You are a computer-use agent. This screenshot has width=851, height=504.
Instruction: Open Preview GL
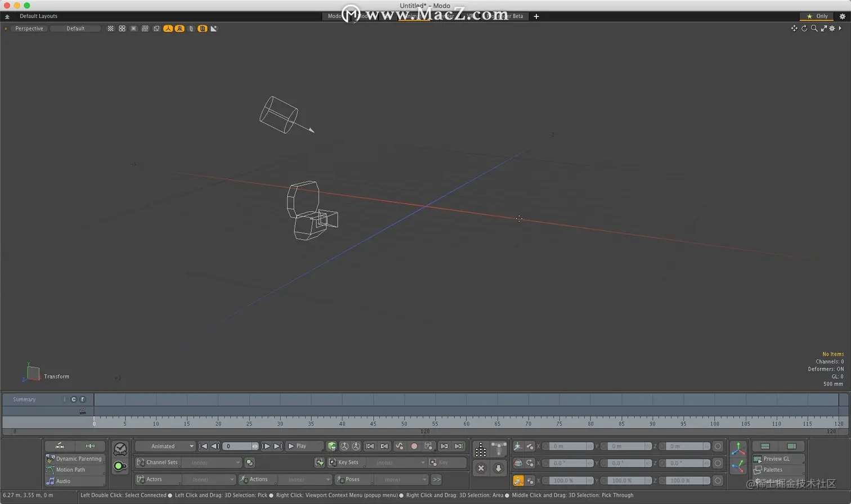click(778, 458)
